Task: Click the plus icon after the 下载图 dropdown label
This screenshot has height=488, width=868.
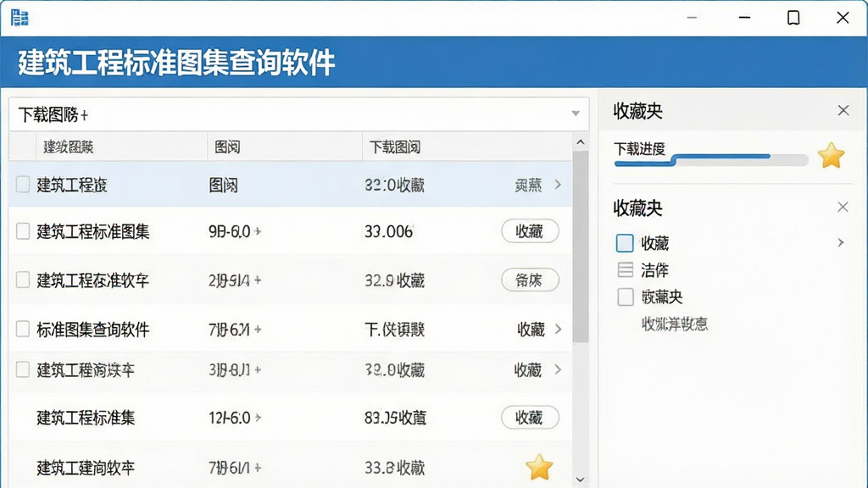Action: pos(84,115)
